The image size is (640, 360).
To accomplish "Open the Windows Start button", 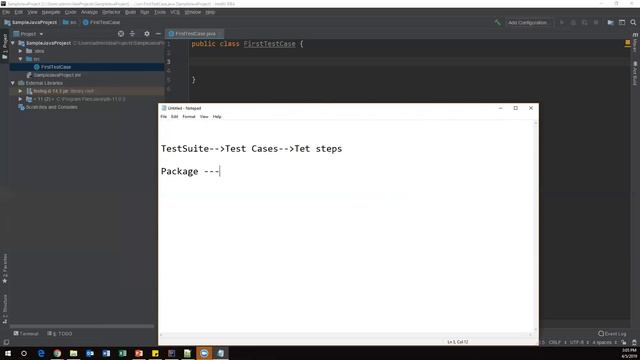I will 8,353.
